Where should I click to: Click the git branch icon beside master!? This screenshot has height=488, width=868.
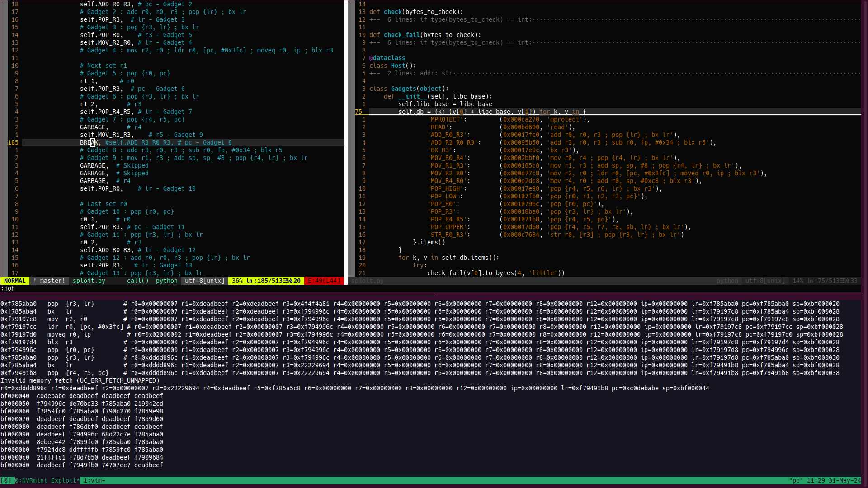pyautogui.click(x=34, y=281)
